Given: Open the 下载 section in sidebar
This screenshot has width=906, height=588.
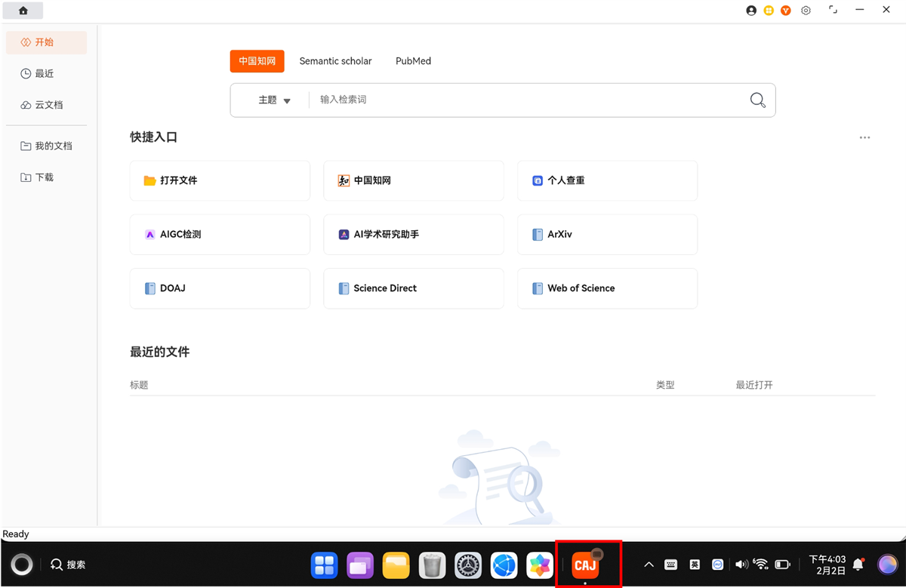Looking at the screenshot, I should pos(47,177).
